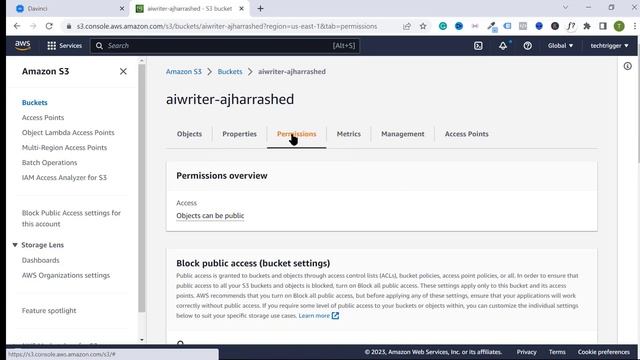Switch to the Properties tab
This screenshot has height=360, width=640.
[240, 134]
